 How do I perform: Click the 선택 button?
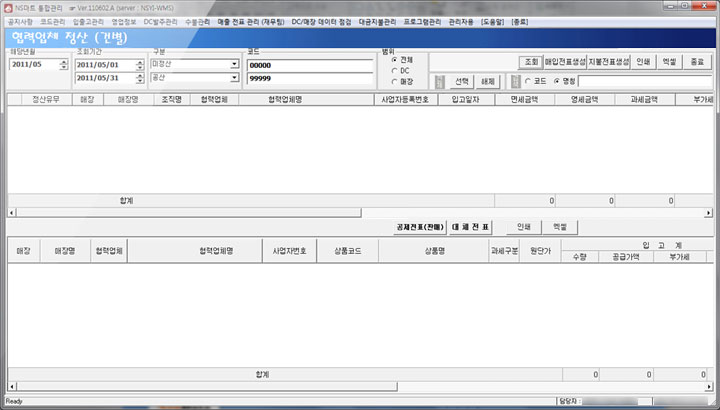pos(461,82)
